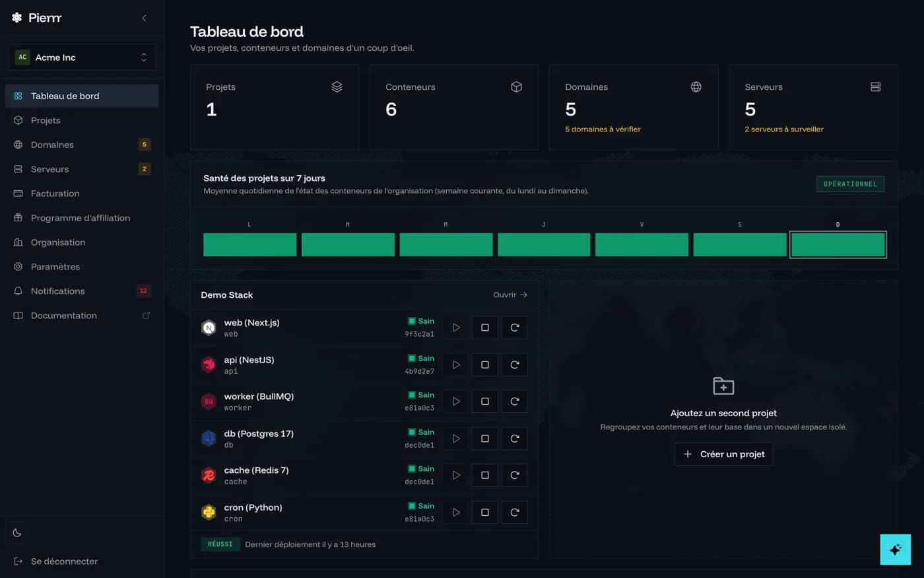Image resolution: width=924 pixels, height=578 pixels.
Task: Restart the cron (Python) container
Action: pyautogui.click(x=515, y=512)
